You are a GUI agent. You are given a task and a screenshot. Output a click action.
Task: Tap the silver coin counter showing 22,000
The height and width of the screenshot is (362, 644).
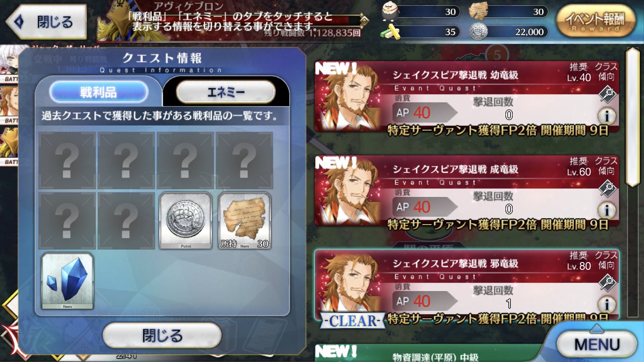[x=508, y=32]
